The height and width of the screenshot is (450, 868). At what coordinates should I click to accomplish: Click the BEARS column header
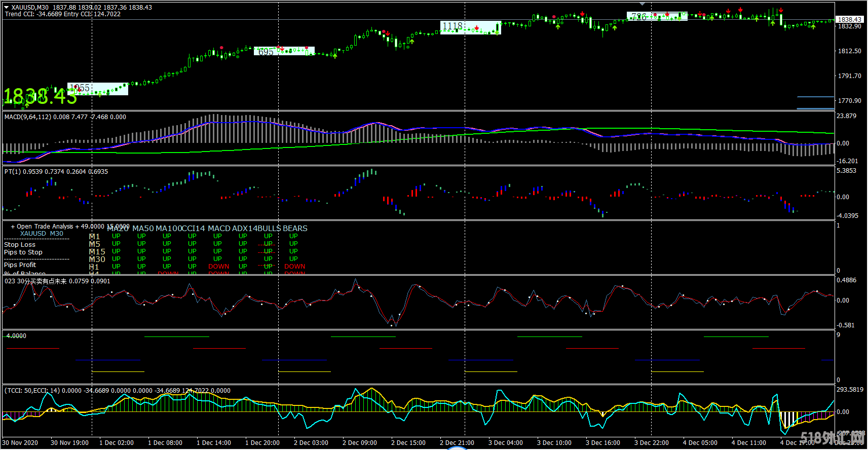pyautogui.click(x=295, y=229)
